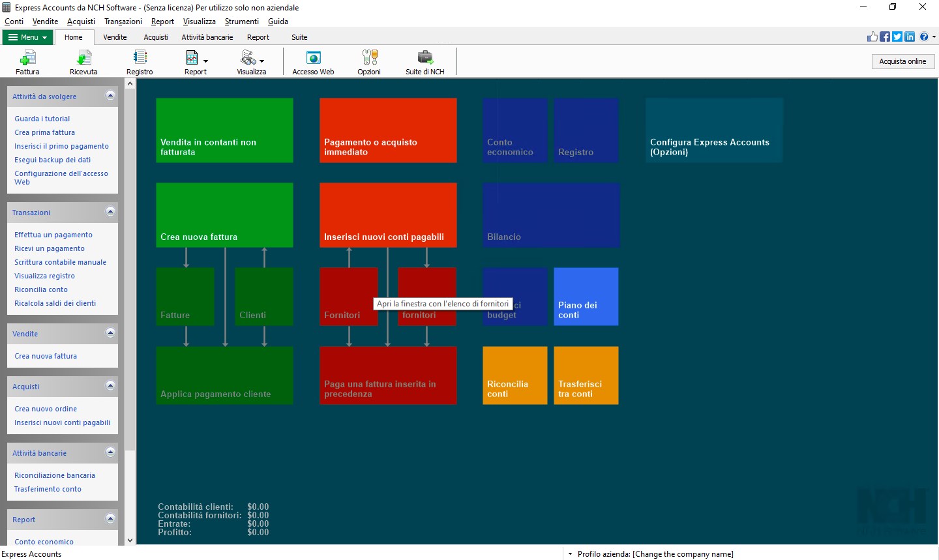Collapse the Transazioni sidebar panel
Screen dimensions: 939x560
(x=110, y=212)
